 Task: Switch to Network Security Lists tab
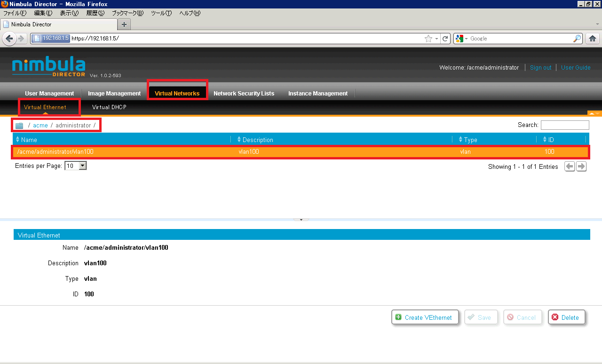click(x=244, y=94)
